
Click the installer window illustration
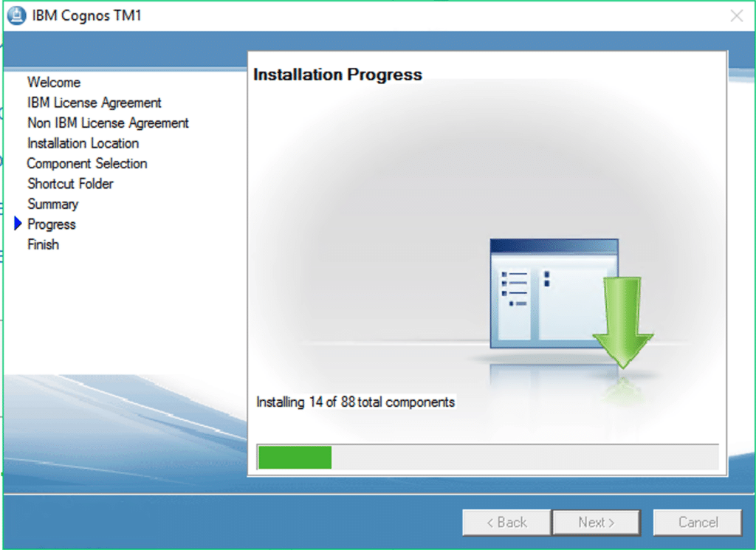pyautogui.click(x=553, y=293)
